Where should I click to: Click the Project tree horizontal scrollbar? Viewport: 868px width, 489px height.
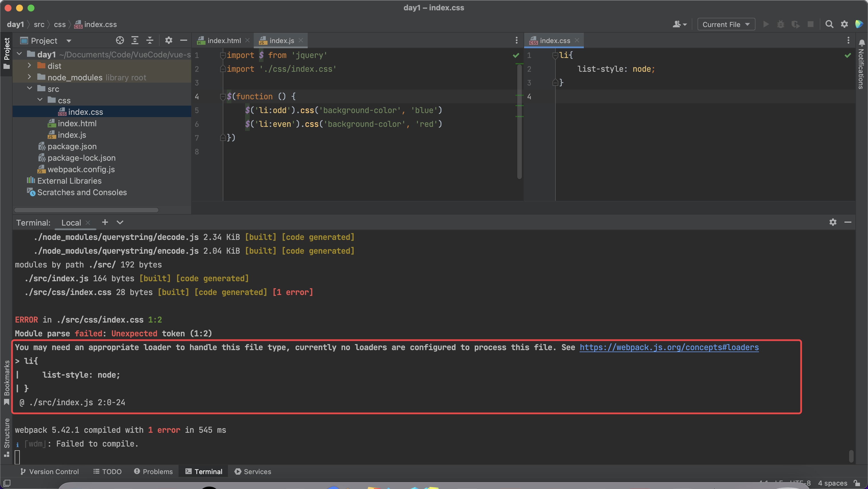point(86,210)
